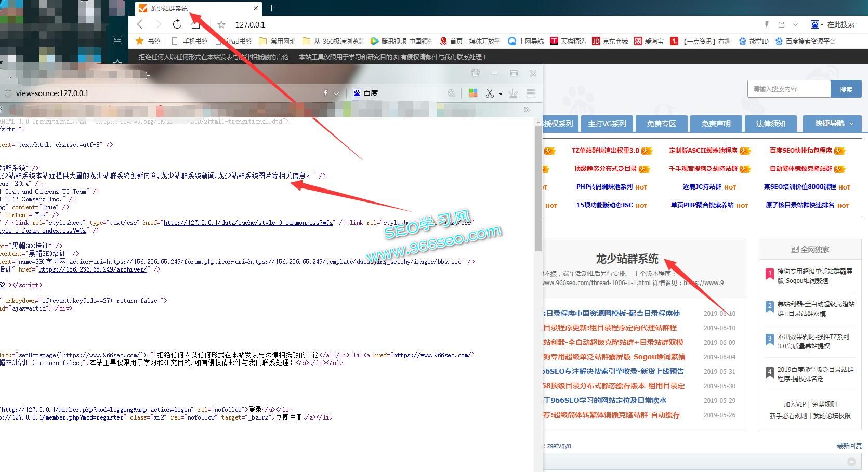The width and height of the screenshot is (868, 472).
Task: Open the 熊掌ID bookmark
Action: 753,41
